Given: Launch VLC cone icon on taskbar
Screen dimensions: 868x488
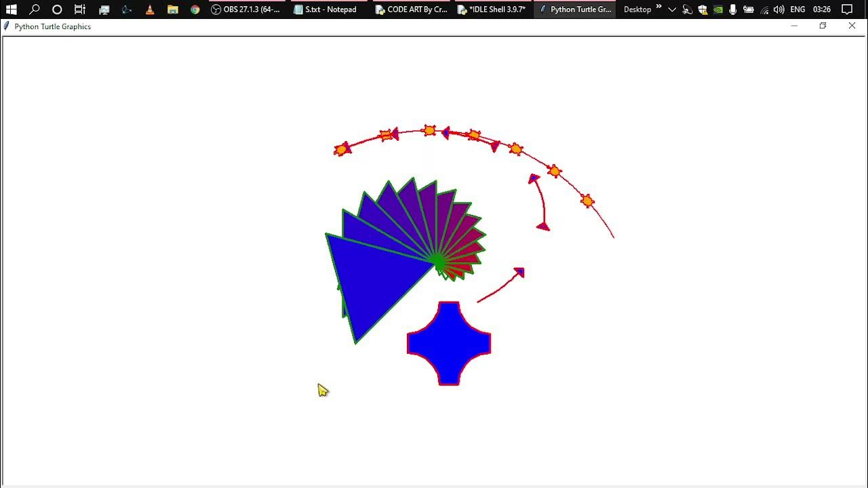Looking at the screenshot, I should coord(150,9).
